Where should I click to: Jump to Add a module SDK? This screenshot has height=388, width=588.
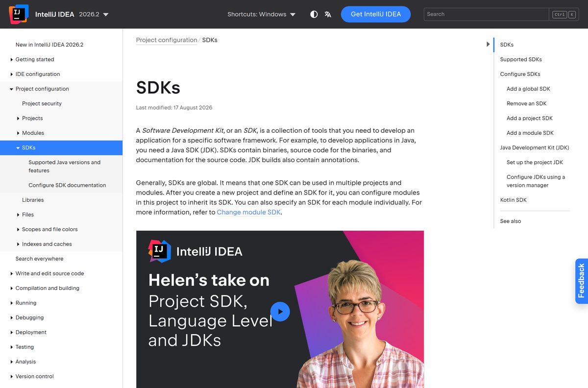click(530, 133)
